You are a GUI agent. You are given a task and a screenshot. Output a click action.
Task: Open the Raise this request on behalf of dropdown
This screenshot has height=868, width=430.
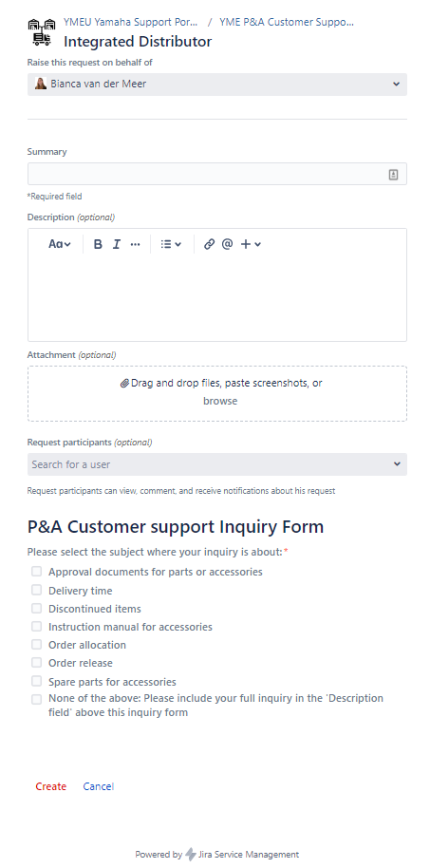click(x=217, y=85)
